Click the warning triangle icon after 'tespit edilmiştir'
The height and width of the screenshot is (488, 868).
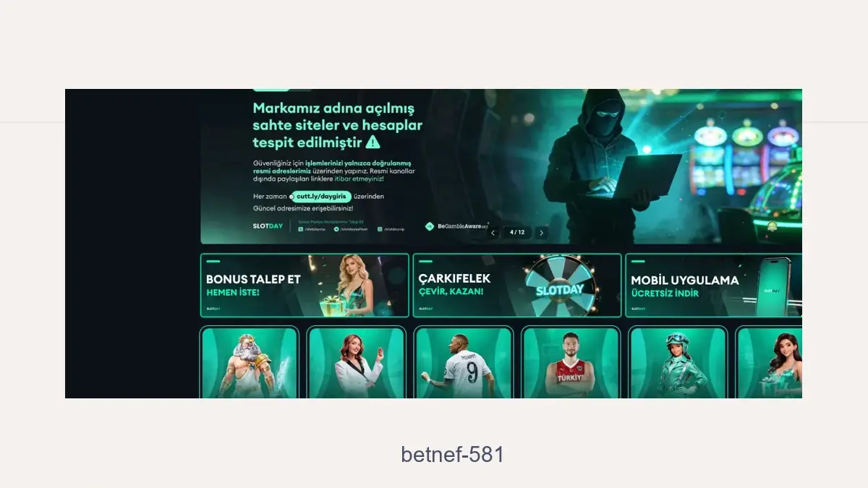pyautogui.click(x=373, y=142)
